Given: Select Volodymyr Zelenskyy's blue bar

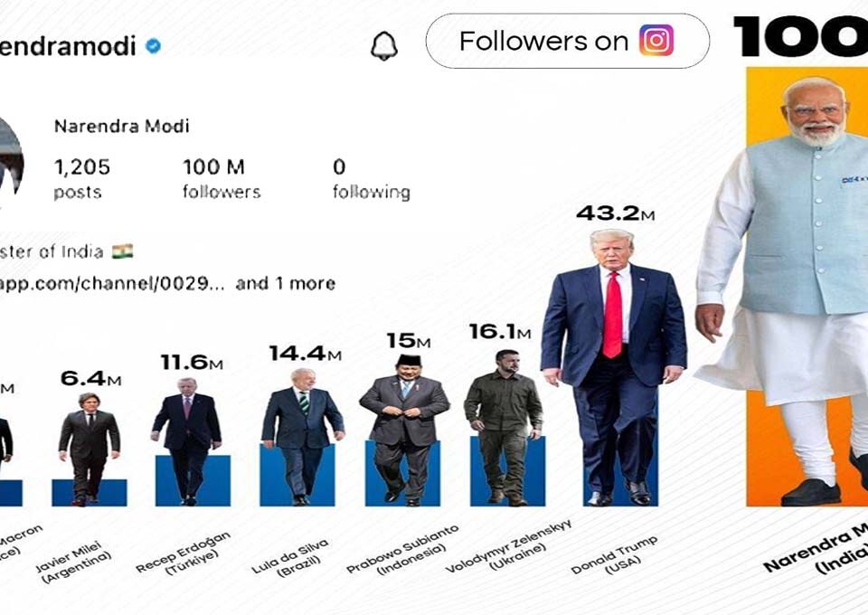Looking at the screenshot, I should (x=507, y=470).
